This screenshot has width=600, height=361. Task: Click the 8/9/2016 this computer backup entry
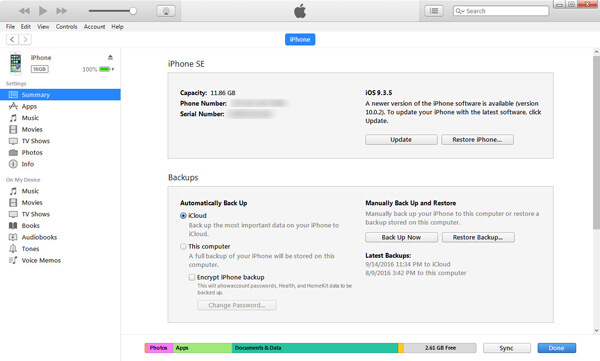pos(416,273)
